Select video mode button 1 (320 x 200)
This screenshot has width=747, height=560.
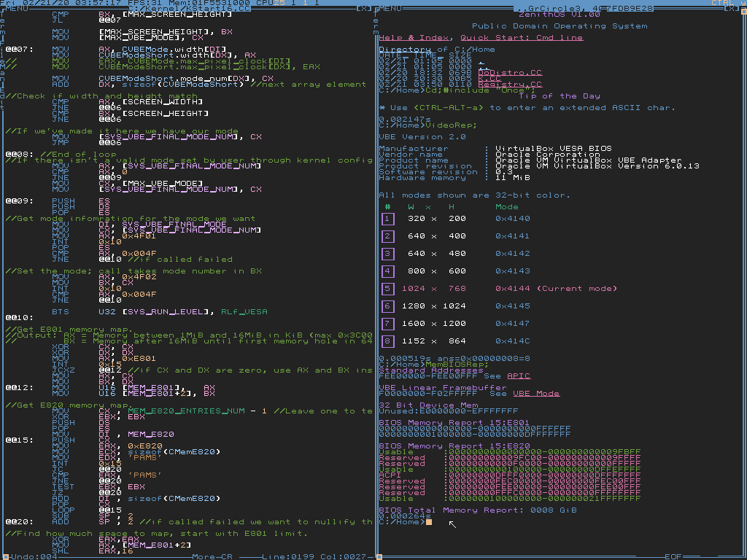tap(387, 219)
